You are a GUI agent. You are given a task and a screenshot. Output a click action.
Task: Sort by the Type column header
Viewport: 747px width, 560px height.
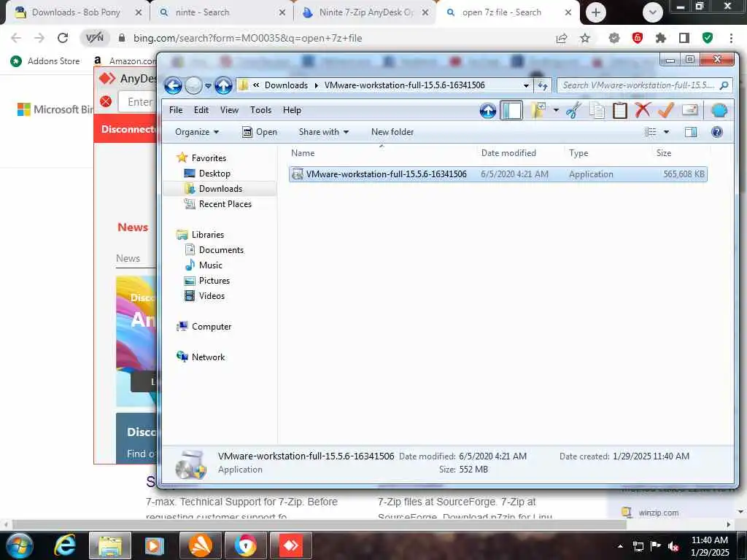click(x=608, y=153)
